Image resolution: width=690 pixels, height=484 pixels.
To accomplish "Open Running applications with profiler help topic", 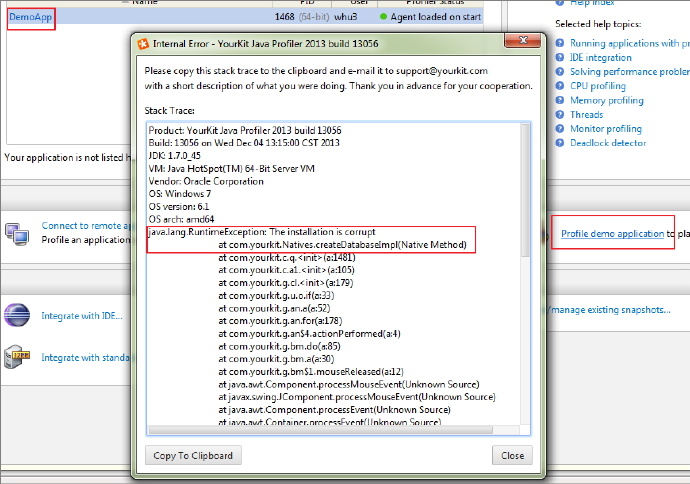I will (x=630, y=43).
